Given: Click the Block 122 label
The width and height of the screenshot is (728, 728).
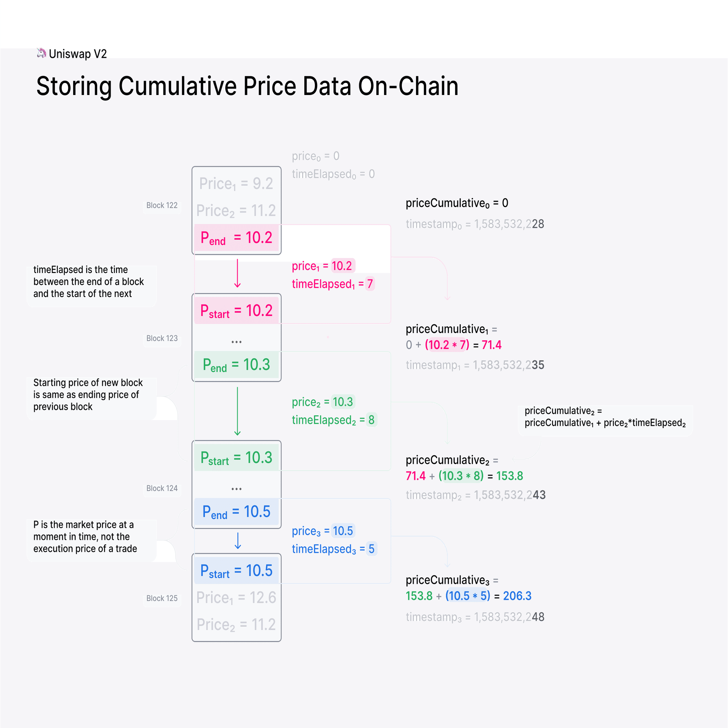Looking at the screenshot, I should click(162, 205).
